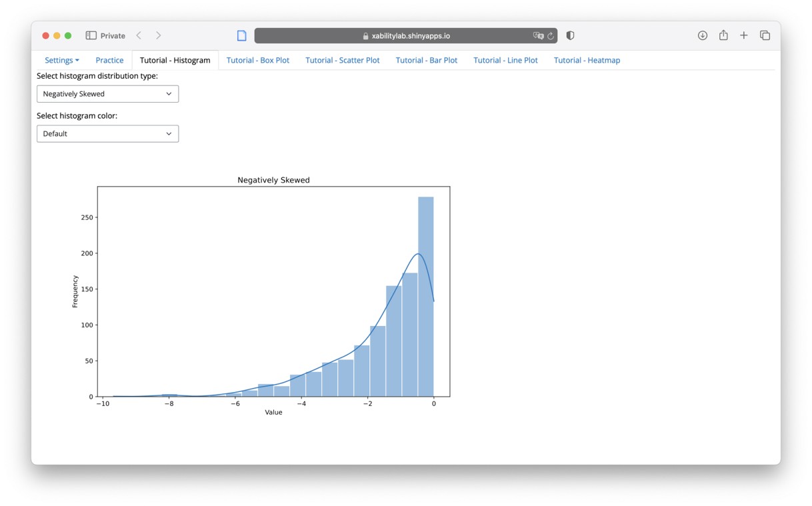Click the page document icon beside address bar
This screenshot has height=506, width=812.
242,35
